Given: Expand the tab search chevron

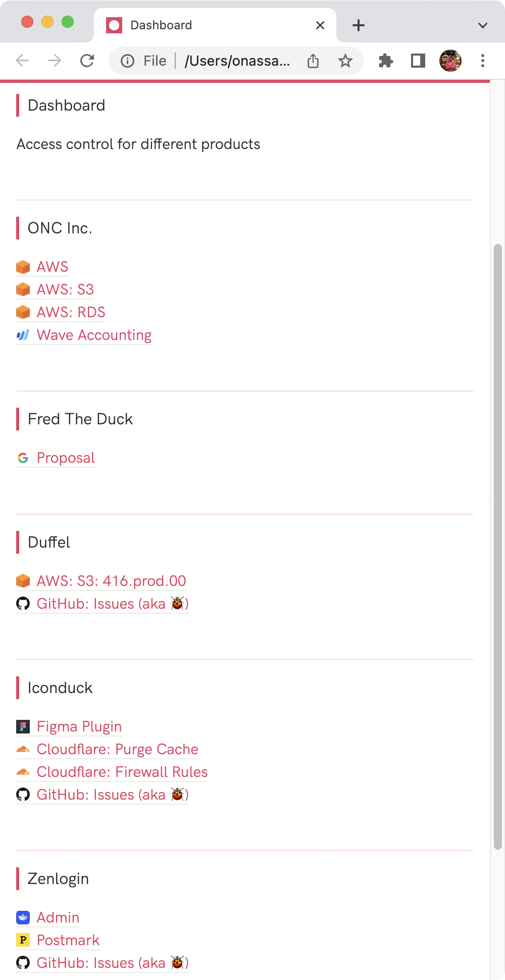Looking at the screenshot, I should click(483, 25).
